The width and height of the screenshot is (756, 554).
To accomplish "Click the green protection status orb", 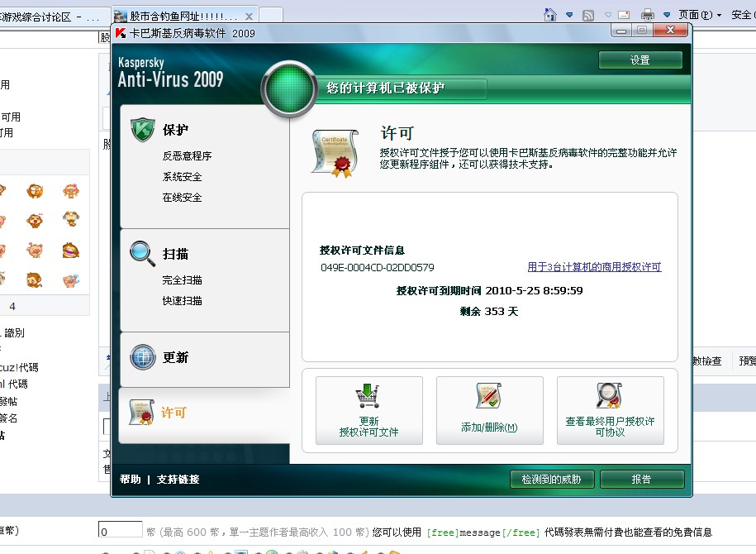I will pyautogui.click(x=289, y=88).
